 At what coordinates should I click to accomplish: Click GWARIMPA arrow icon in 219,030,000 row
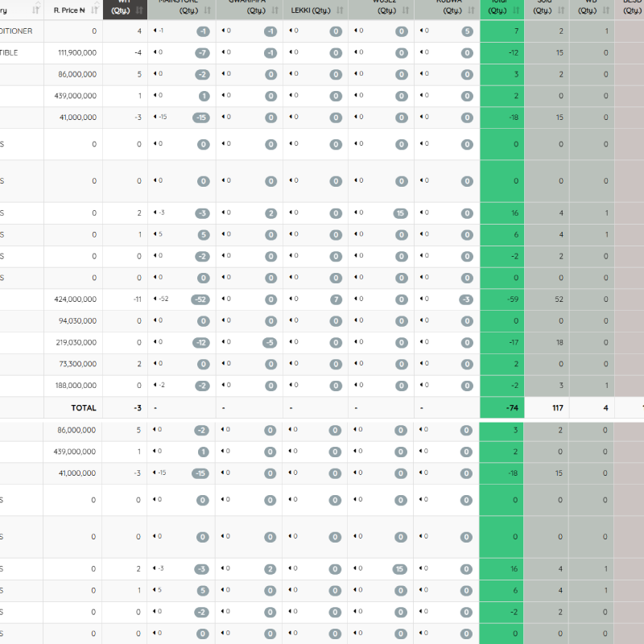[224, 341]
